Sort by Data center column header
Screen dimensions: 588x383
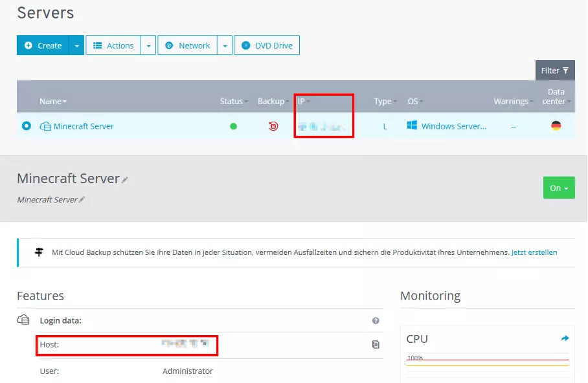tap(556, 96)
